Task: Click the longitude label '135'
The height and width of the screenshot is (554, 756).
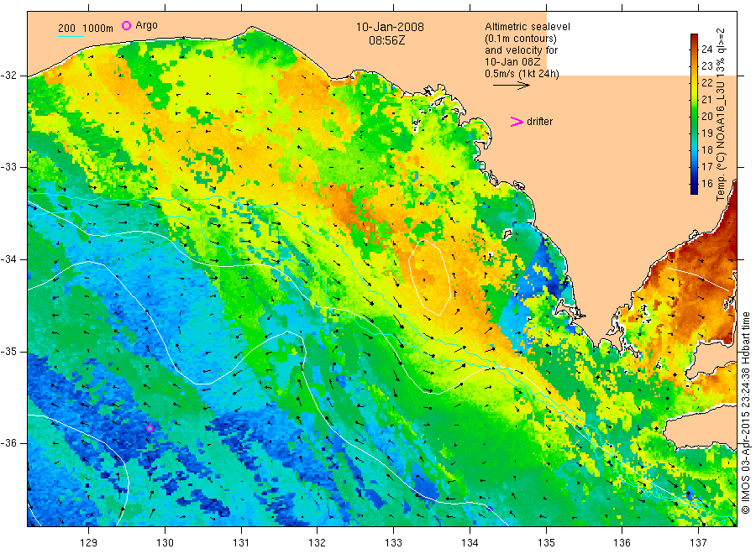Action: [x=546, y=542]
